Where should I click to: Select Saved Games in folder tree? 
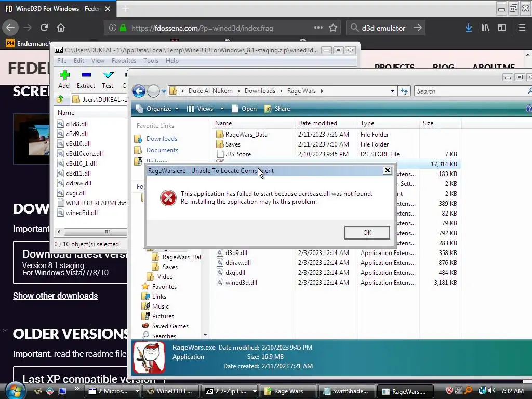170,326
